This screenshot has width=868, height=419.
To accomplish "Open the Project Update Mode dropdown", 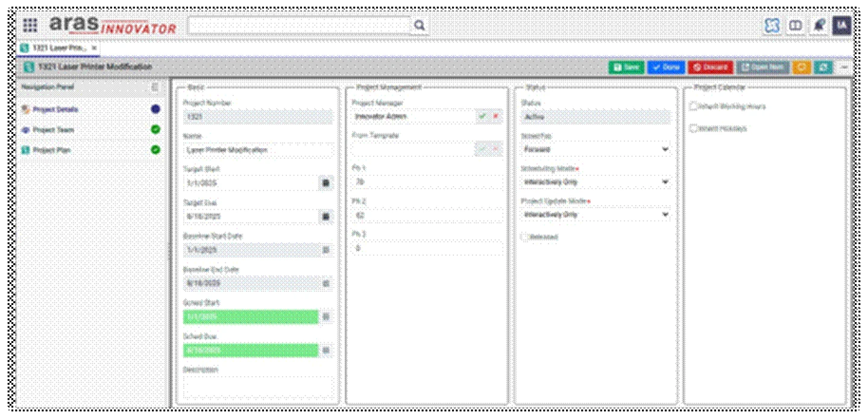I will (x=596, y=215).
